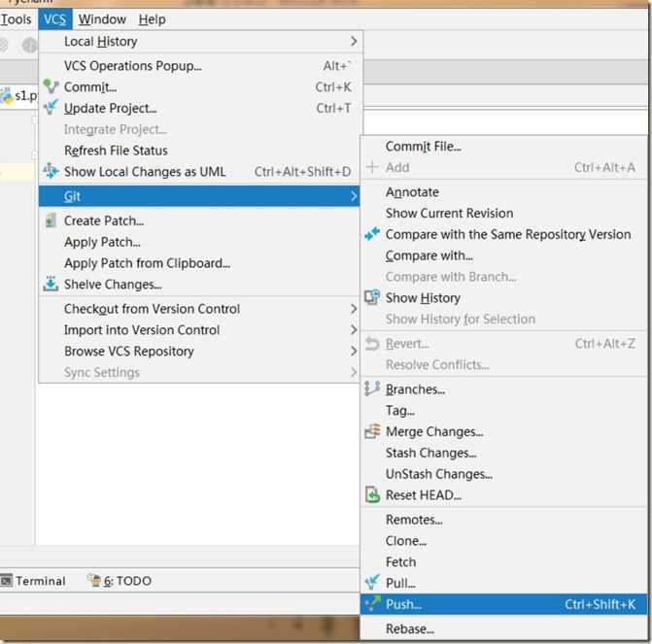
Task: Click the Ctrl+Alt+A shortcut text
Action: [604, 167]
